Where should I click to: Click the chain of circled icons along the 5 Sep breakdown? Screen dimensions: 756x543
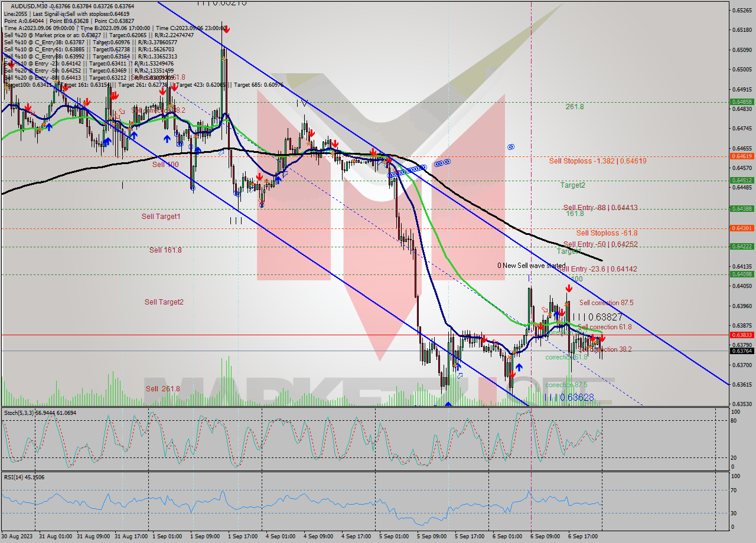[x=408, y=170]
